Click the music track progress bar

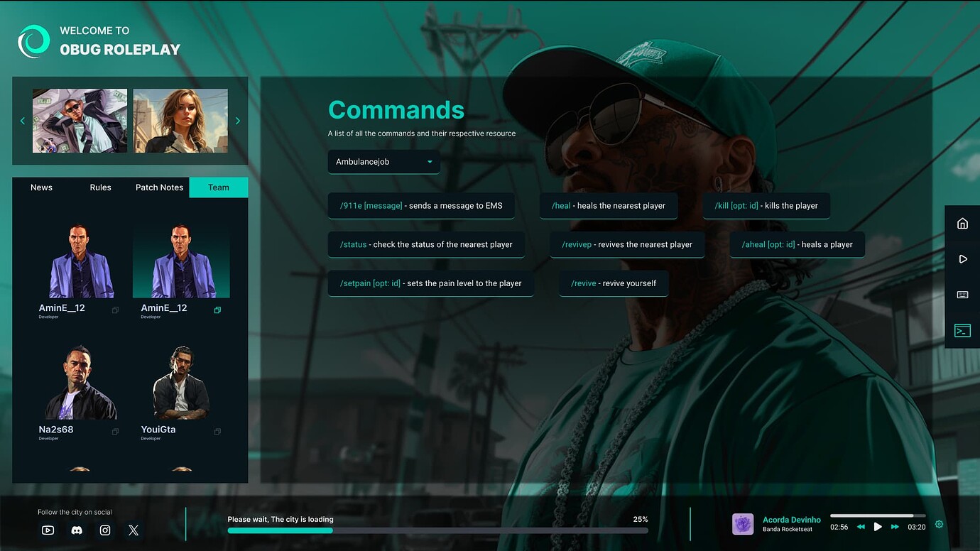(x=877, y=516)
